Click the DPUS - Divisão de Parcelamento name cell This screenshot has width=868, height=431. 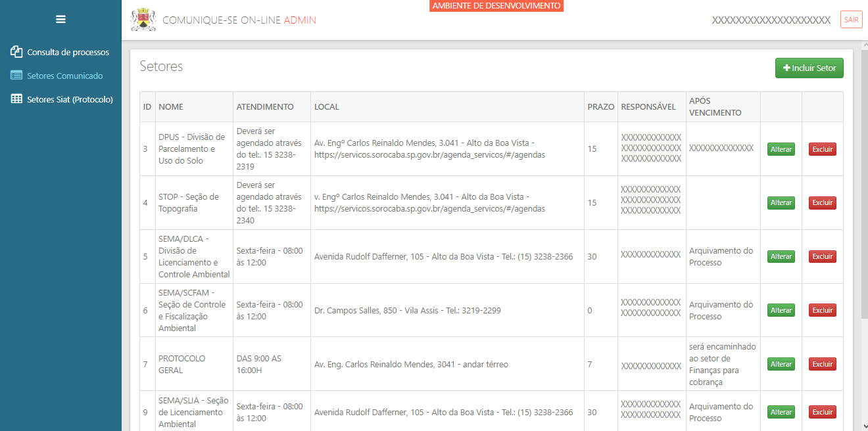pos(194,149)
